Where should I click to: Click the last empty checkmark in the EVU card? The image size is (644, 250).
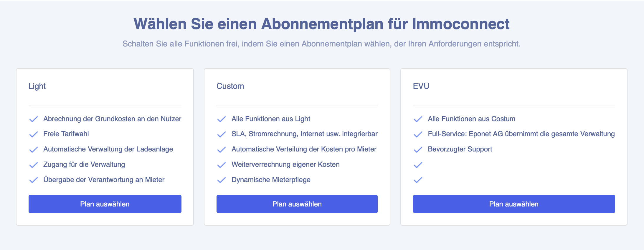tap(418, 180)
